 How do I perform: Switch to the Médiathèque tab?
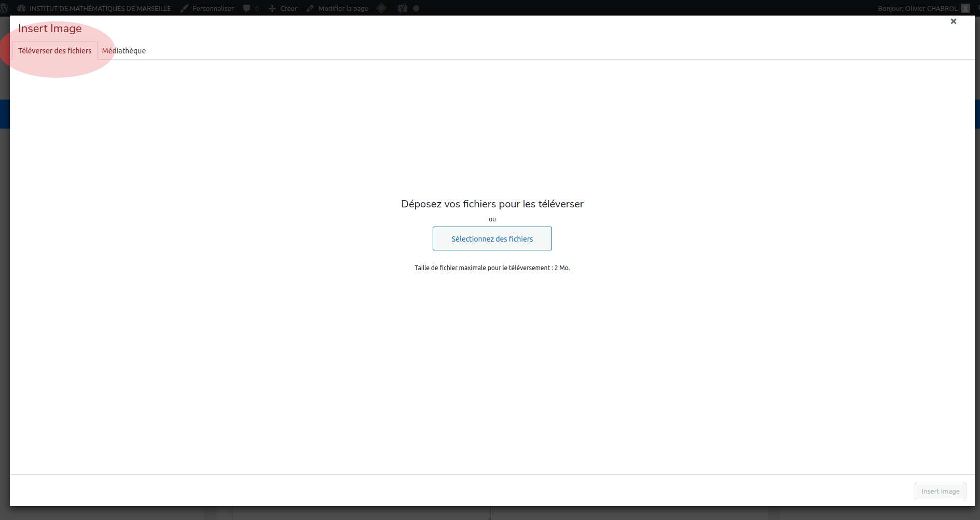pyautogui.click(x=123, y=51)
